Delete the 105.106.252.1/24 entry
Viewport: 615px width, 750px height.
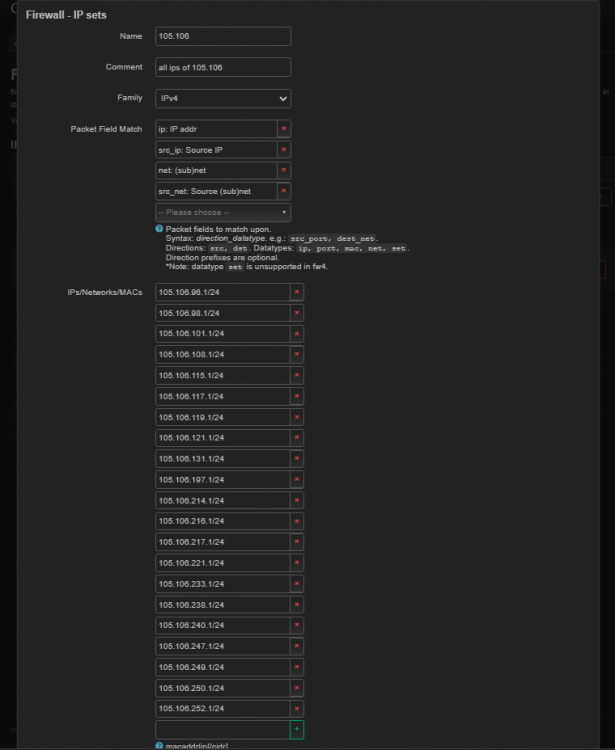coord(297,708)
